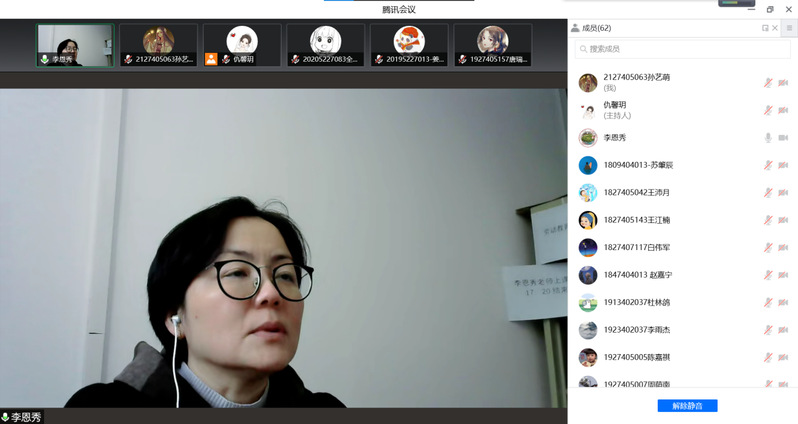Click the host badge icon beside 仇馨玥 thumbnail
Screen dimensions: 798x424
pyautogui.click(x=211, y=59)
